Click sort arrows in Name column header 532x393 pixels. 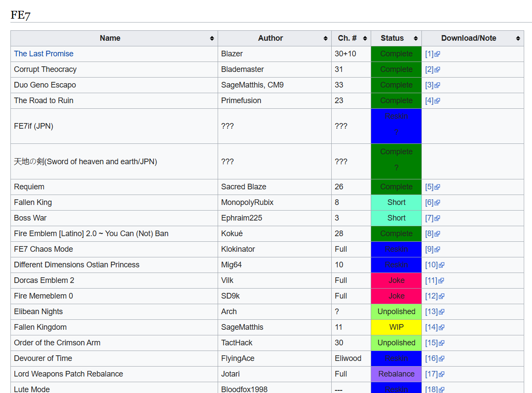(x=212, y=39)
